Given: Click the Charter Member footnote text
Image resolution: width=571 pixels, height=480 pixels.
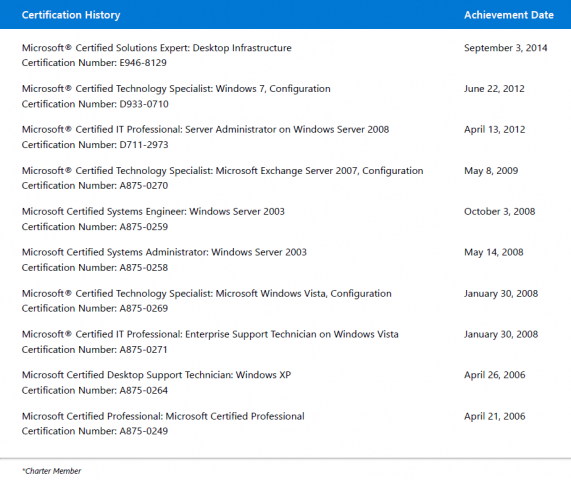Looking at the screenshot, I should click(x=52, y=471).
